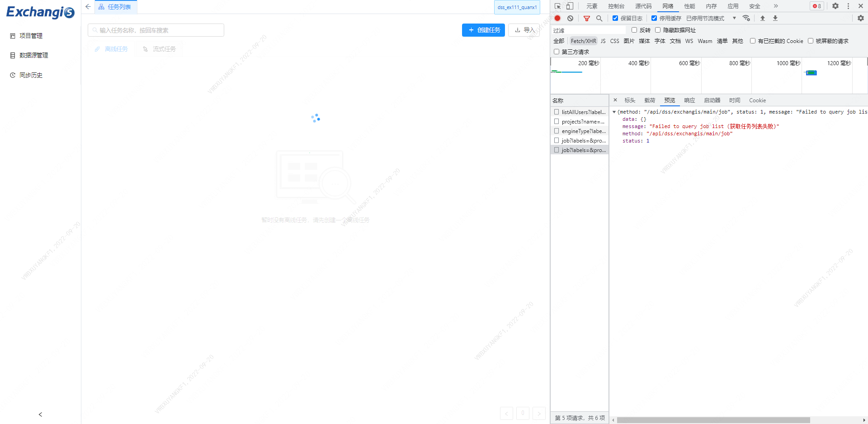Open network request search

599,18
